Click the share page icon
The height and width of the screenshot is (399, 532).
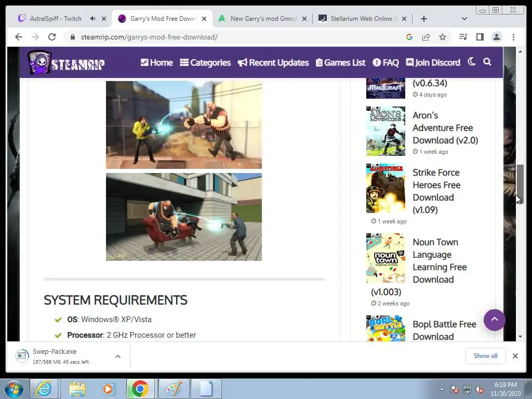[x=426, y=37]
